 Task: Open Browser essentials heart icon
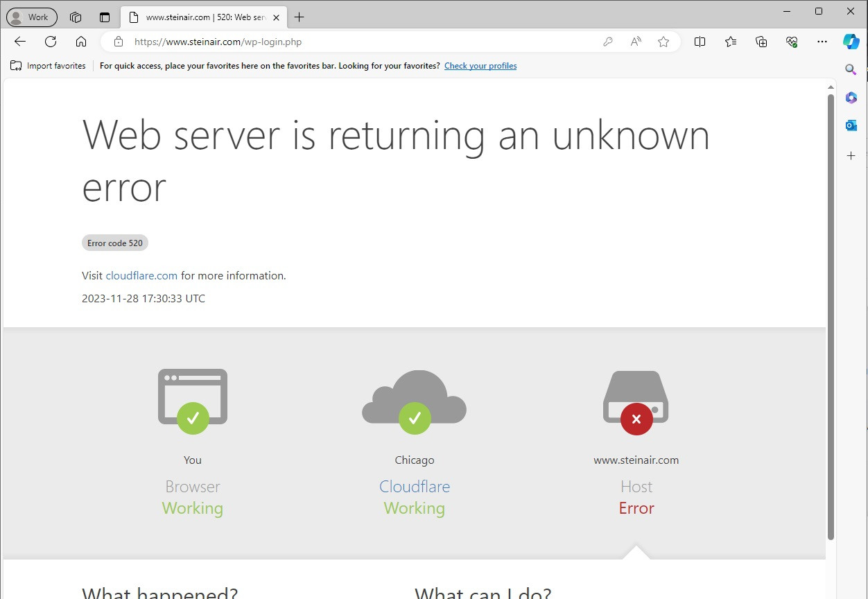792,42
